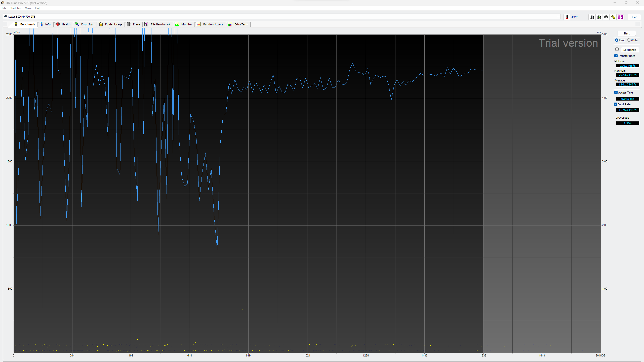Open the Error Scan tab magnifier
This screenshot has height=362, width=644.
click(85, 24)
